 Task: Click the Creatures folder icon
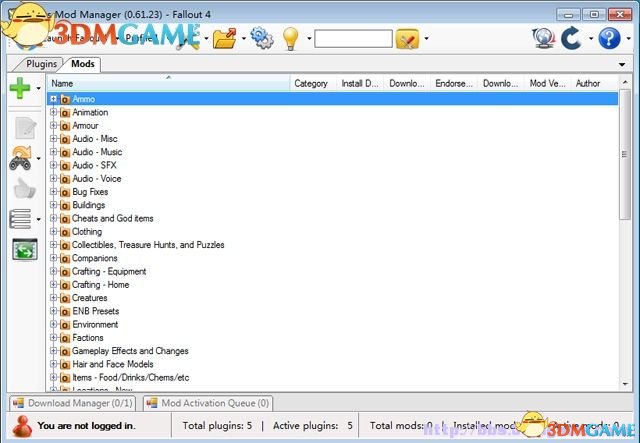coord(65,298)
